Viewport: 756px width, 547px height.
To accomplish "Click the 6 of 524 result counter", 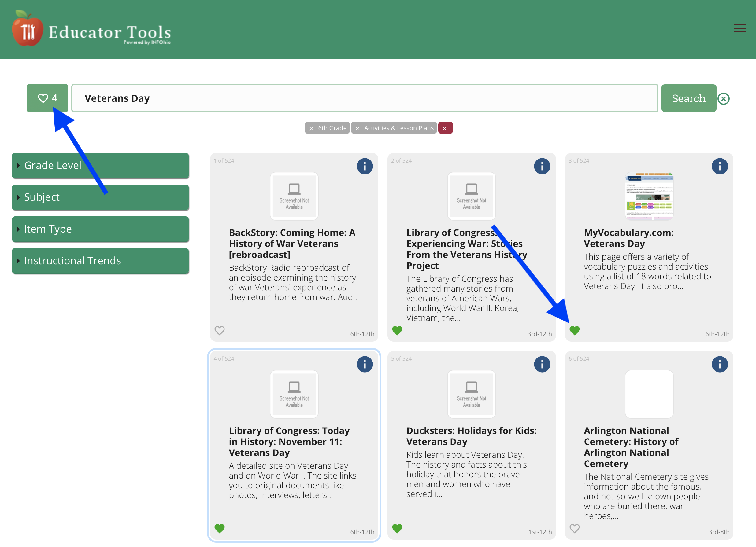I will click(579, 359).
